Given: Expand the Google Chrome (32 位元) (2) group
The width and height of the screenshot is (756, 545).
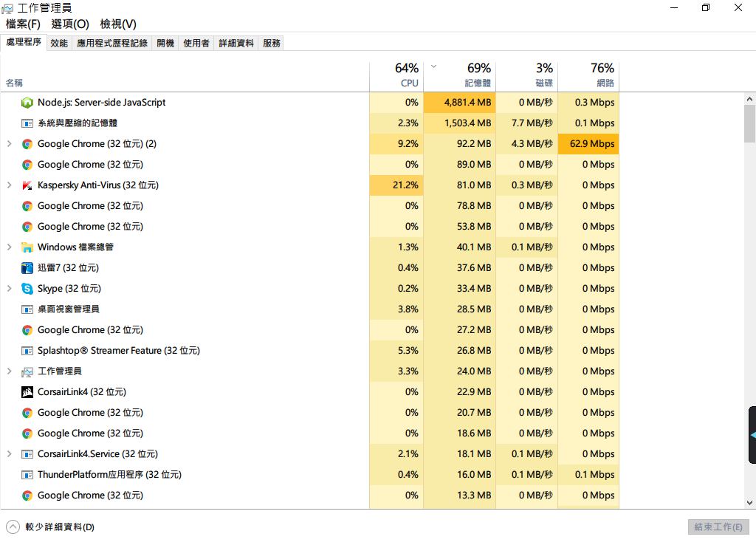Looking at the screenshot, I should pyautogui.click(x=9, y=144).
